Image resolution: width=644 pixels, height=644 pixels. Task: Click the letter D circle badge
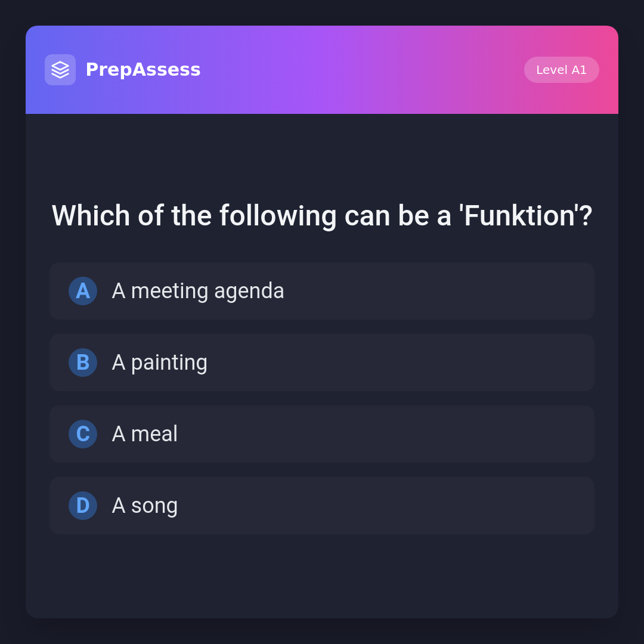tap(83, 506)
